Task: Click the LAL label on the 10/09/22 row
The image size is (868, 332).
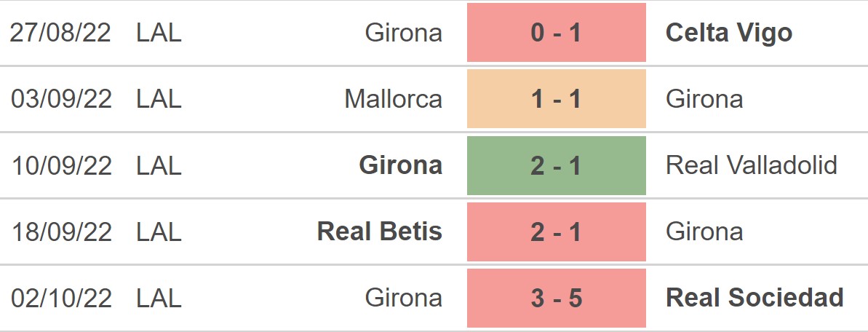Action: pyautogui.click(x=159, y=165)
